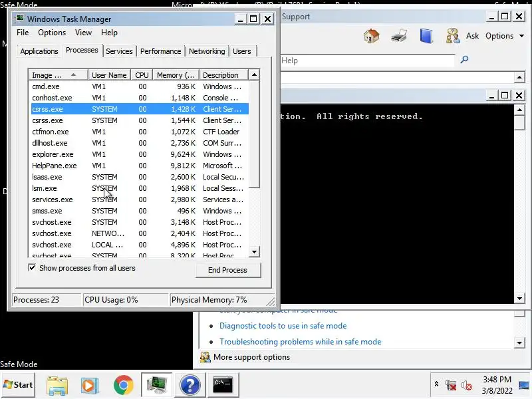
Task: Click the process list scroll down arrow
Action: (254, 252)
